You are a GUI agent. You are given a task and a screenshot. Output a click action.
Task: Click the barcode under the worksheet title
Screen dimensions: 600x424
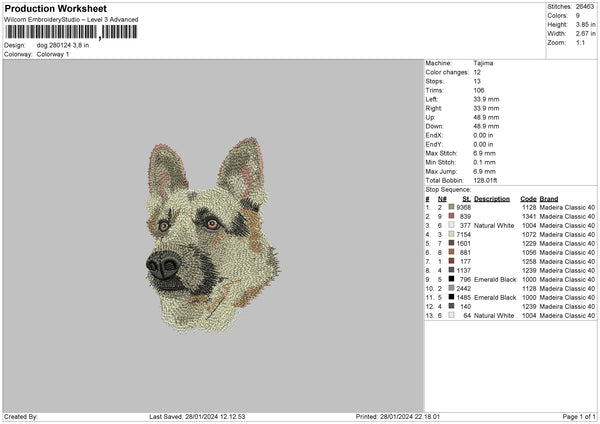coord(70,33)
